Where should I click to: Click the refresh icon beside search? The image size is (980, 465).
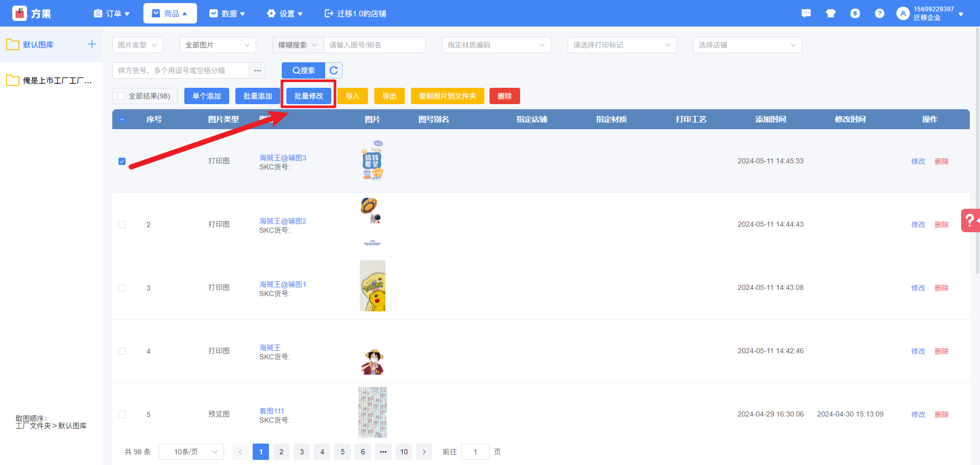(x=334, y=70)
